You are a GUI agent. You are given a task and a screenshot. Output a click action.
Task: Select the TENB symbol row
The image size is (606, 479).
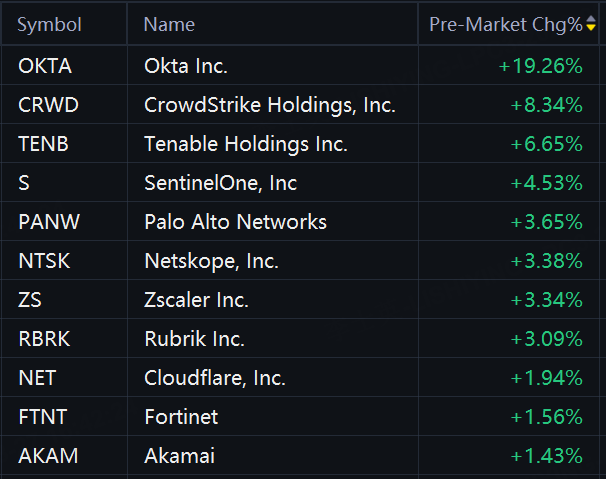click(x=300, y=144)
